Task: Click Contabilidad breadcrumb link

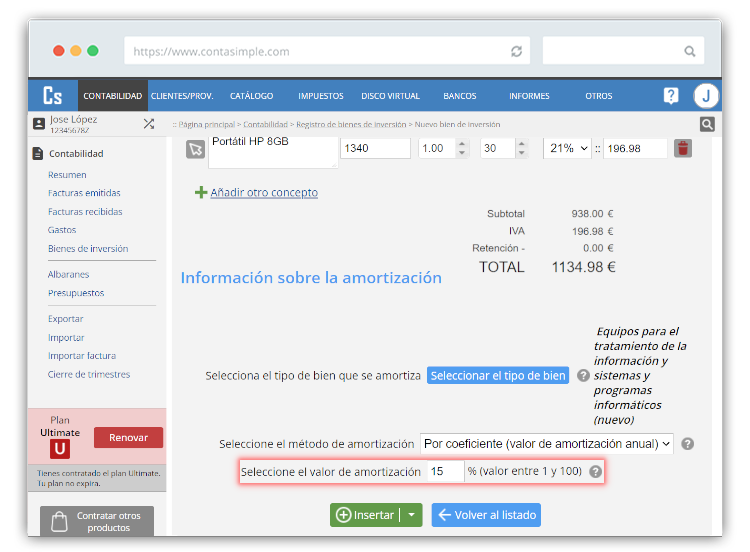Action: (265, 124)
